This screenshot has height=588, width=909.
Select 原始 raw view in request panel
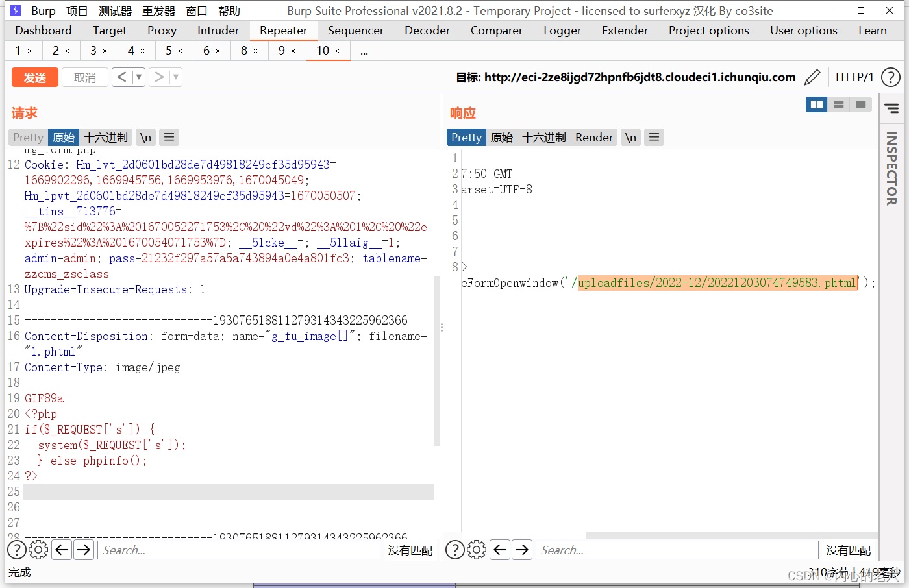(x=64, y=138)
